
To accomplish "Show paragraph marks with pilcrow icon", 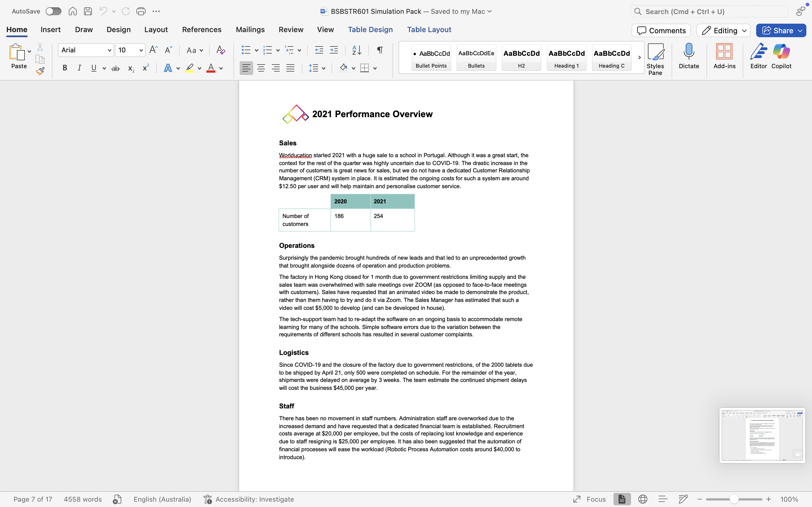I will (380, 50).
